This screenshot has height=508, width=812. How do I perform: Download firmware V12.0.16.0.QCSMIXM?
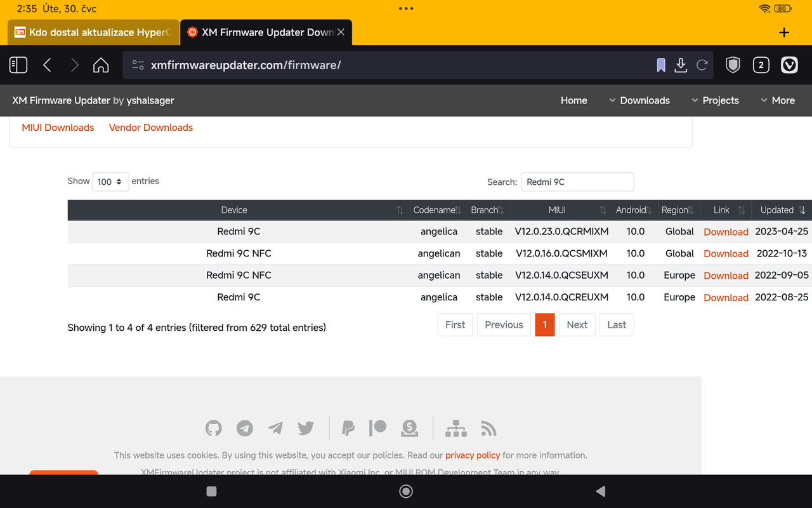(x=726, y=253)
